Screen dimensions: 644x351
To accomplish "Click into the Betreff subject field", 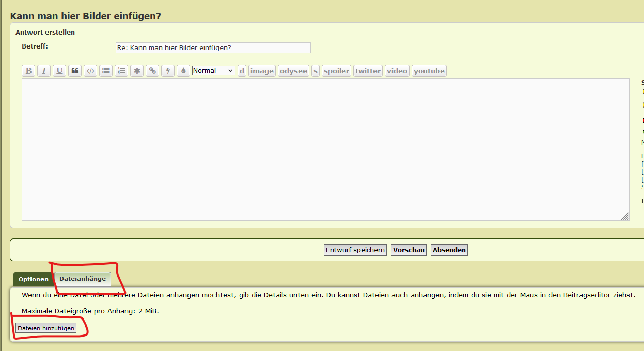I will 213,48.
